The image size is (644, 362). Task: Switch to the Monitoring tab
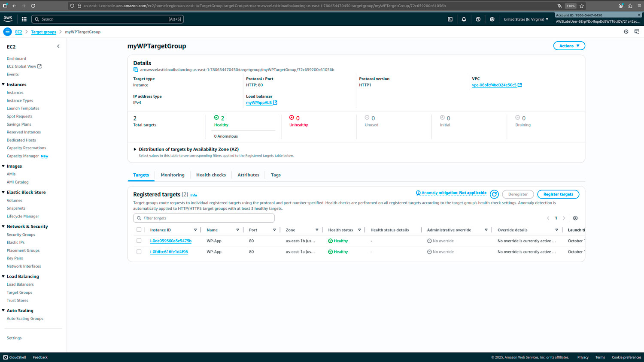click(172, 175)
